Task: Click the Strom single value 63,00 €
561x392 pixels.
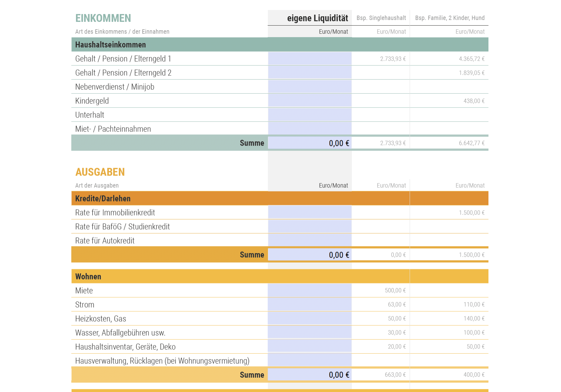Action: click(x=397, y=305)
